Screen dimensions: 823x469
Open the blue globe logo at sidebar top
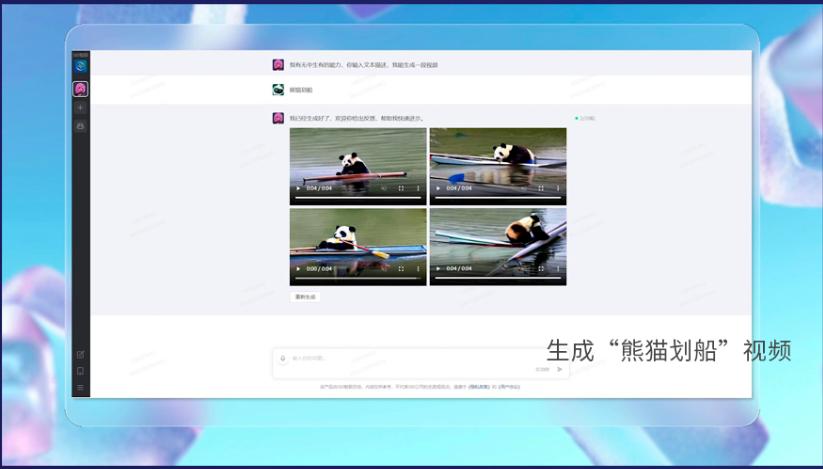coord(80,66)
